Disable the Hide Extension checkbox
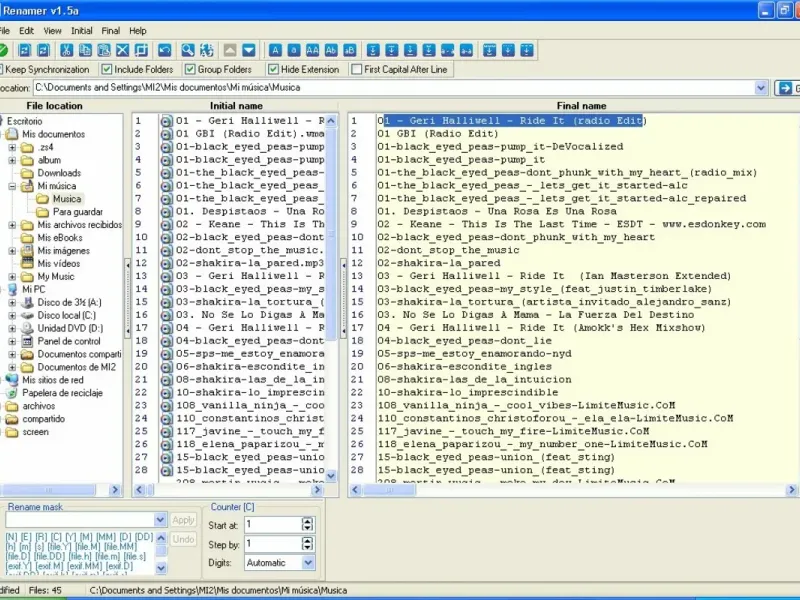The width and height of the screenshot is (800, 600). pos(274,70)
